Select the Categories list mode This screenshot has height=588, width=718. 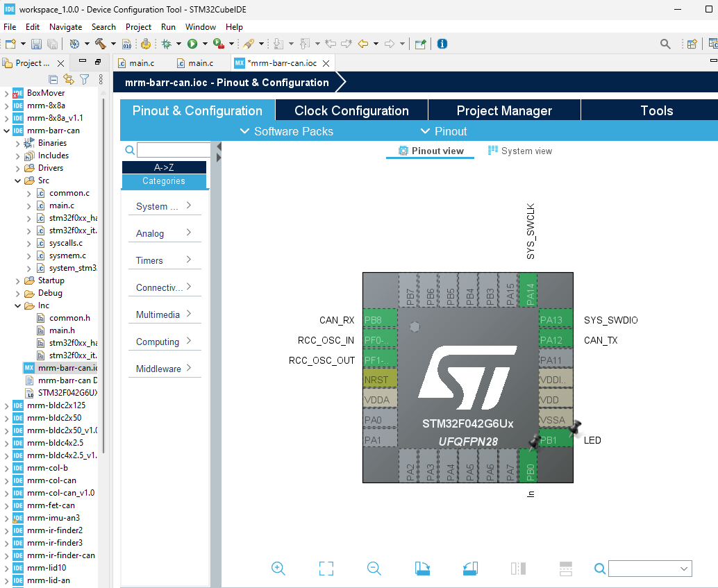(164, 181)
